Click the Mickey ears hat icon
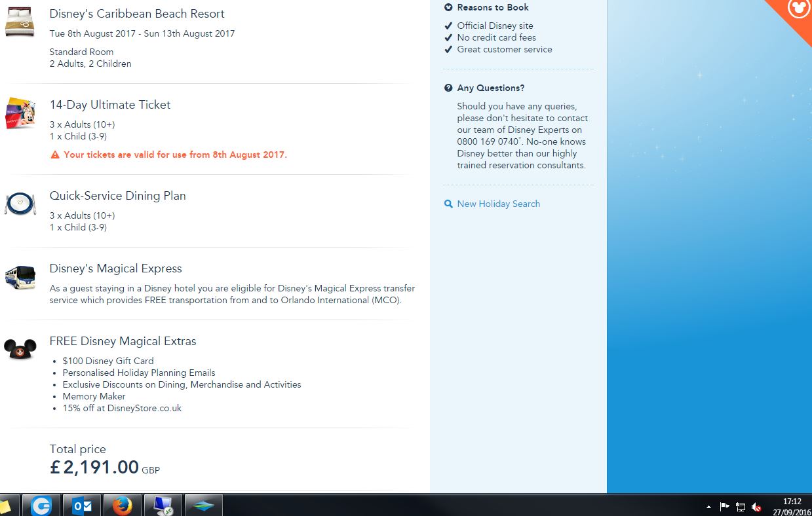The image size is (812, 516). 20,349
